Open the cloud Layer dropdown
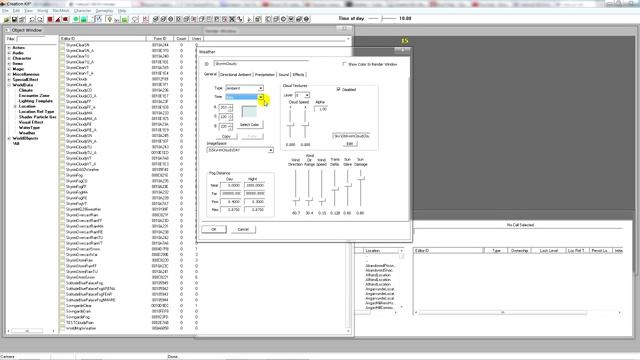 click(x=307, y=95)
